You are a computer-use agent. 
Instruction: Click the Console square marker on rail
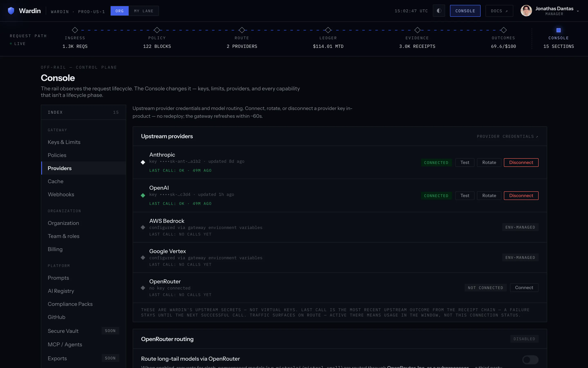click(559, 30)
